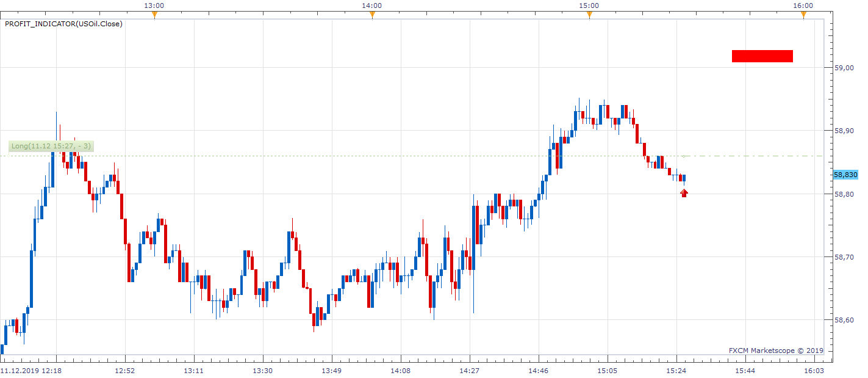This screenshot has height=378, width=868.
Task: Click price axis label 58,70
Action: [x=844, y=257]
